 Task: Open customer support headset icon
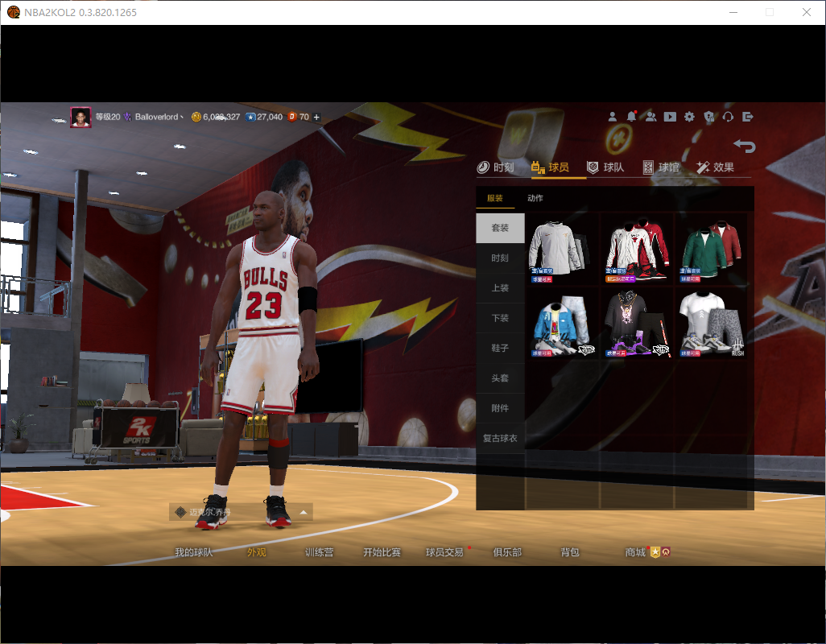click(728, 117)
